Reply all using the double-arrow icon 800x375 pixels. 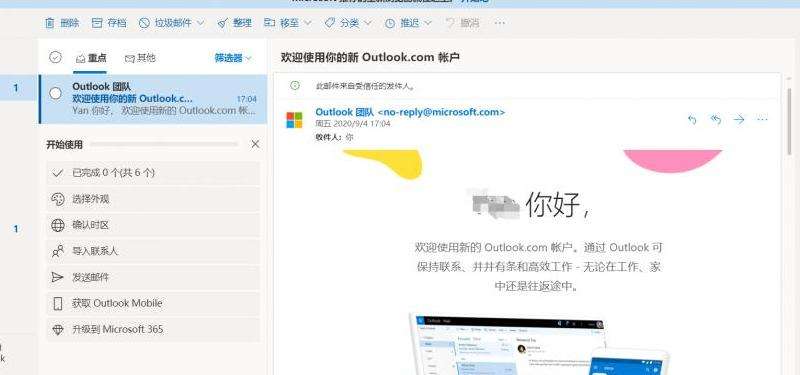[x=716, y=119]
